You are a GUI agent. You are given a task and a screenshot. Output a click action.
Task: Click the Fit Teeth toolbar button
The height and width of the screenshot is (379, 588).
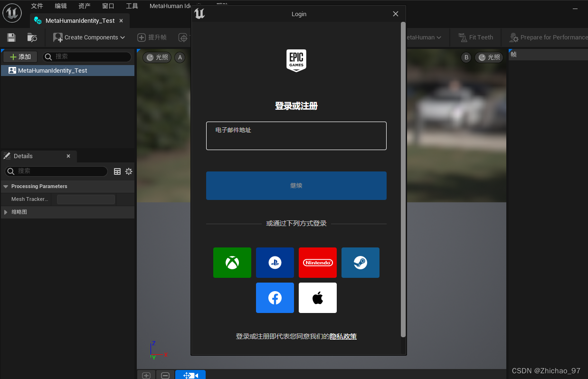click(475, 38)
